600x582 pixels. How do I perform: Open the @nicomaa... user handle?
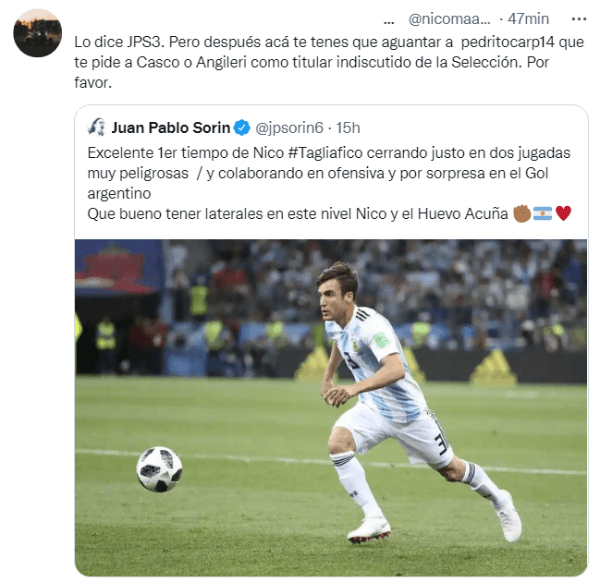point(449,19)
